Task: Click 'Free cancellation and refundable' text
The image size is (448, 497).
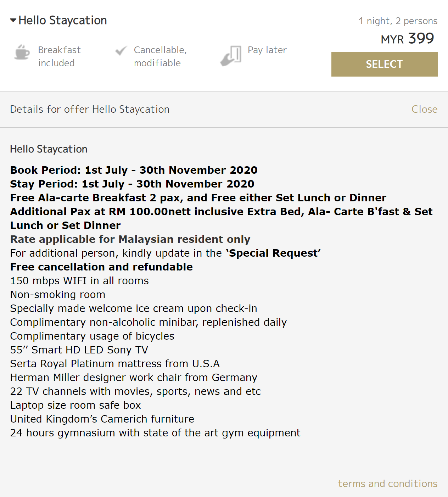Action: (x=101, y=267)
